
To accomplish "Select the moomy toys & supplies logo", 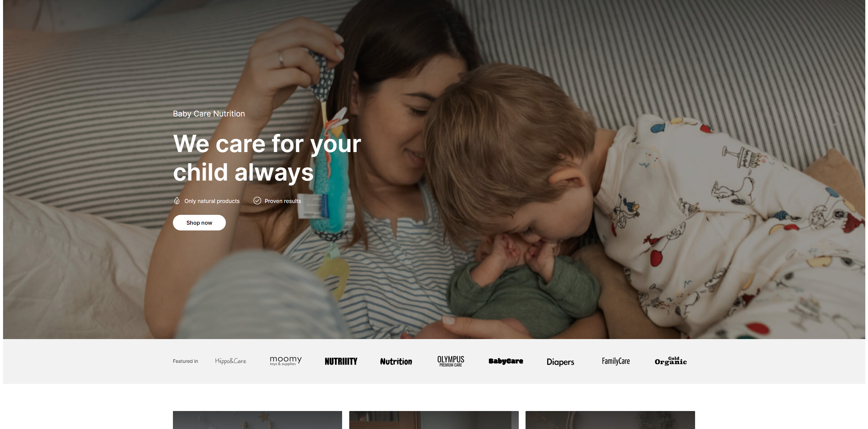I will pyautogui.click(x=285, y=361).
